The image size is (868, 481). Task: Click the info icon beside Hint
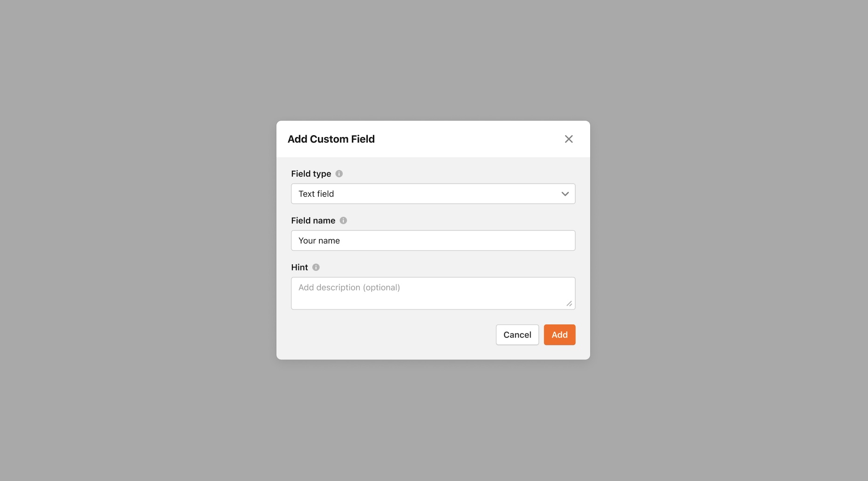point(316,268)
